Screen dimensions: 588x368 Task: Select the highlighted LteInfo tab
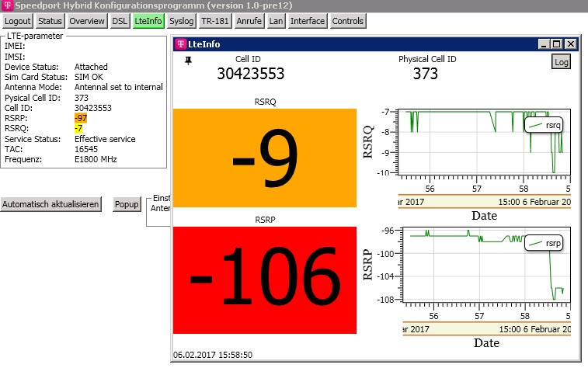[148, 21]
